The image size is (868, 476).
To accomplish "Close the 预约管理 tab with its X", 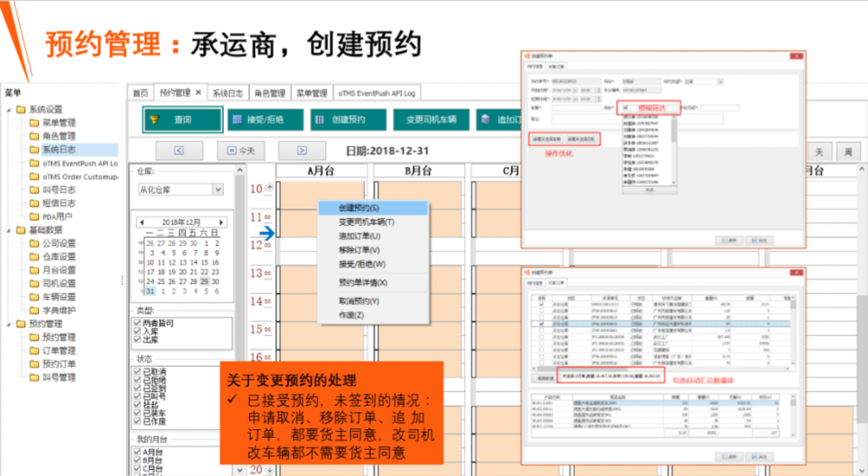I will coord(198,93).
